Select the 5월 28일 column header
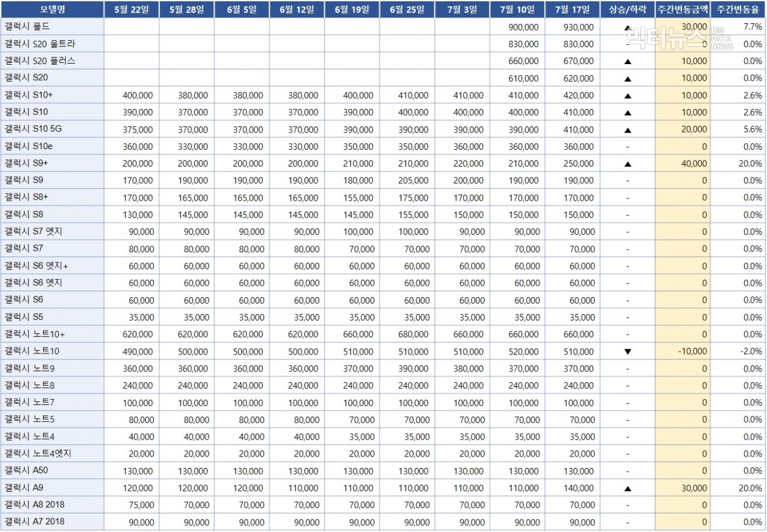Image resolution: width=767 pixels, height=532 pixels. pyautogui.click(x=187, y=10)
